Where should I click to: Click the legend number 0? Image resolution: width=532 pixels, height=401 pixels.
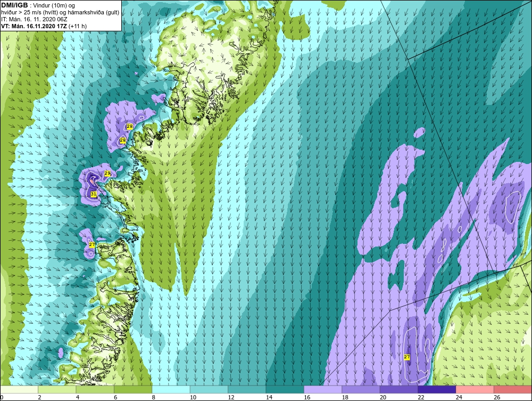point(2,397)
